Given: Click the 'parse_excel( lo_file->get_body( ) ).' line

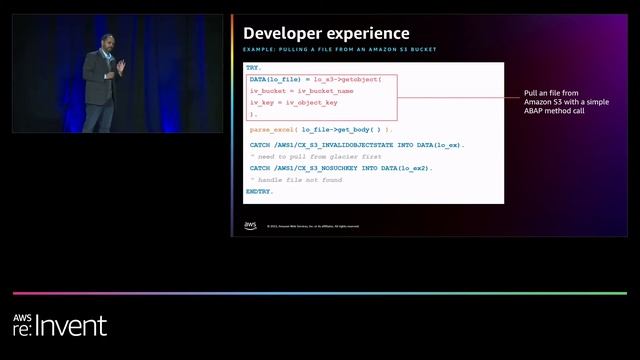Looking at the screenshot, I should click(x=321, y=130).
